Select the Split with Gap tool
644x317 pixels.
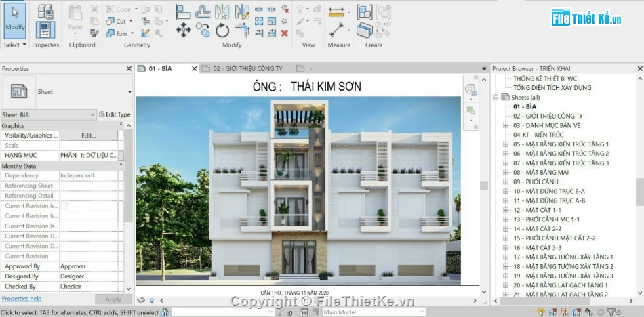(271, 9)
